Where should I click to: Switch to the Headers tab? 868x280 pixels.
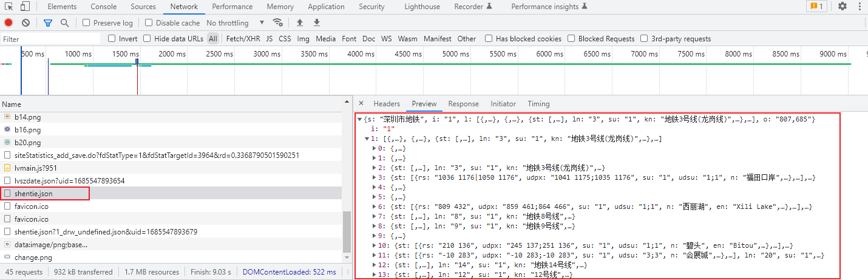pyautogui.click(x=387, y=104)
